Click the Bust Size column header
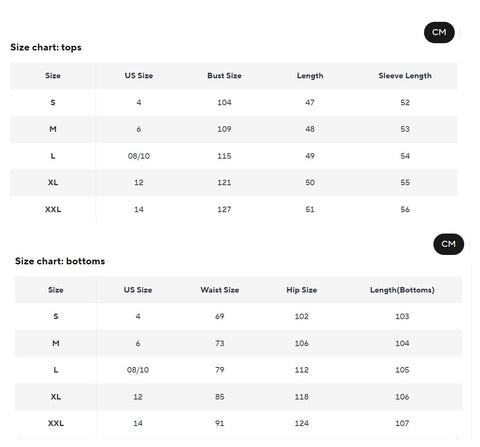Viewport: 480px width, 447px height. tap(224, 76)
